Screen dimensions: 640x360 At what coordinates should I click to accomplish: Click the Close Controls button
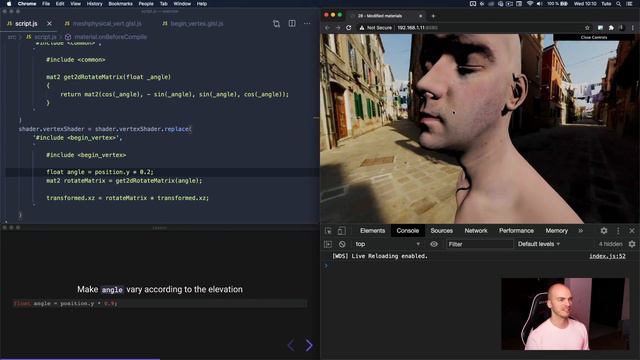tap(594, 37)
